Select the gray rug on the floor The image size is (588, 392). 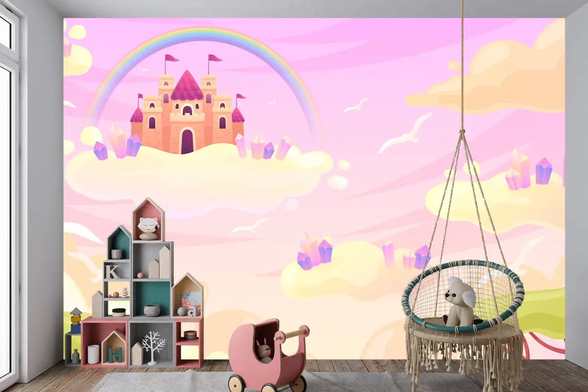pos(196,382)
